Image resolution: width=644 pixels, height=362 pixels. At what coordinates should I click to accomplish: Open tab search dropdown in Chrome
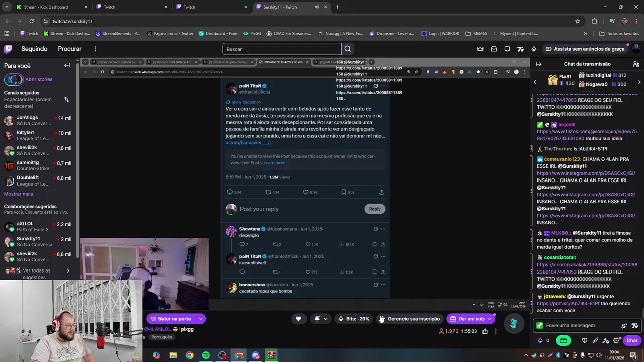pyautogui.click(x=7, y=7)
